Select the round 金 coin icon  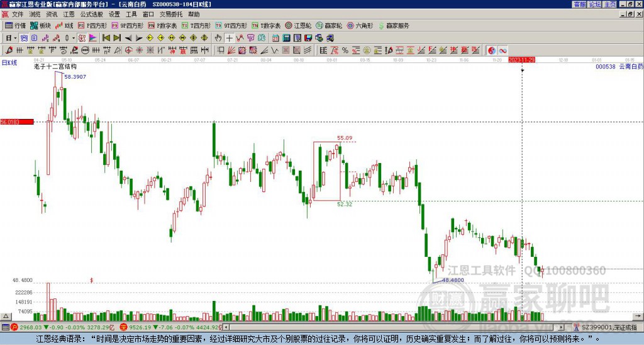[367, 50]
